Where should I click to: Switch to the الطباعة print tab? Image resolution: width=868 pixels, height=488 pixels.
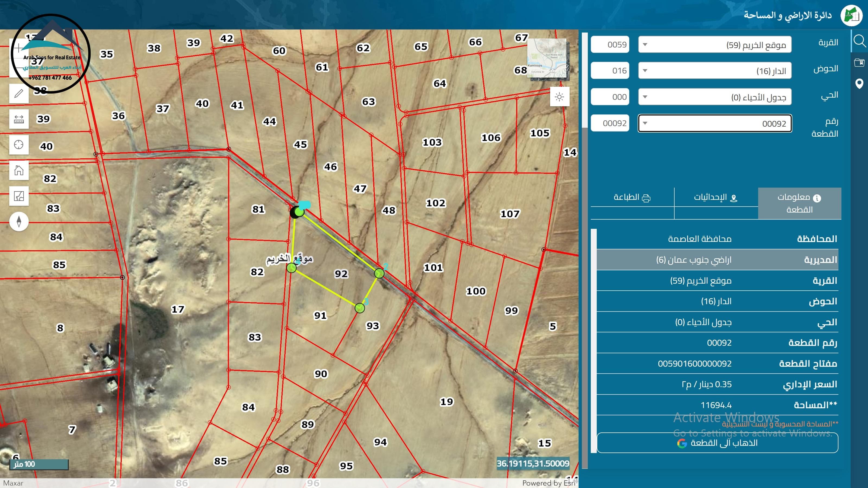632,198
